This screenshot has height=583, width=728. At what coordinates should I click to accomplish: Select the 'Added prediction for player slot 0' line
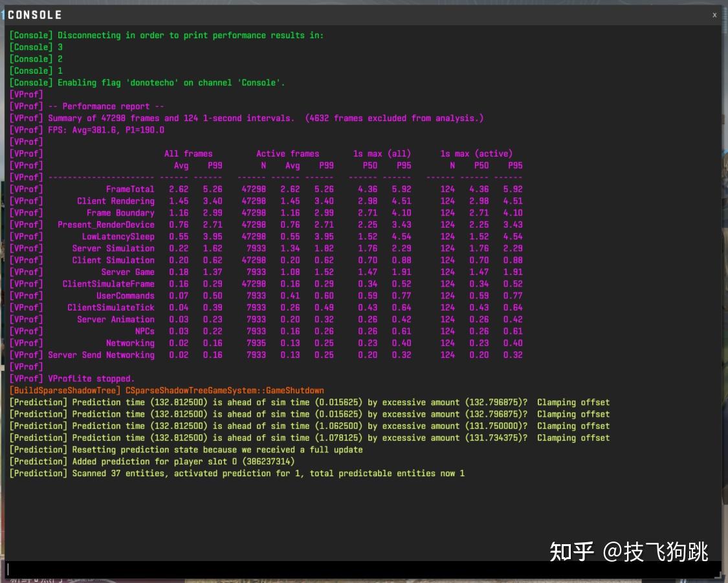click(152, 461)
